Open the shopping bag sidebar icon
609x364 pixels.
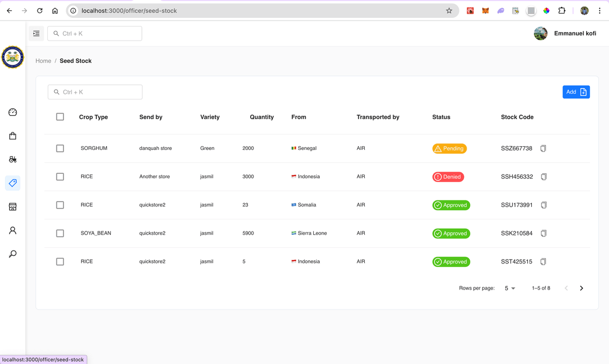click(x=13, y=136)
